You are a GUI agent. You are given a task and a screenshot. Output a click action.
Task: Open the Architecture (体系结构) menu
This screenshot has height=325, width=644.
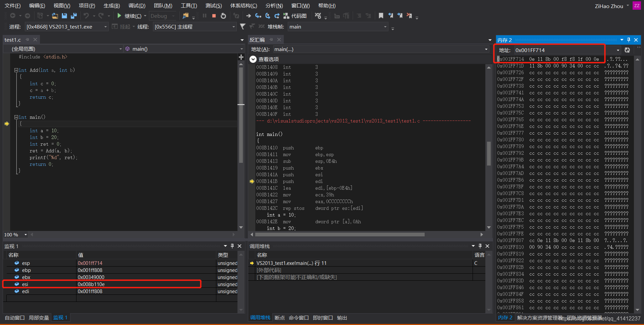(244, 6)
